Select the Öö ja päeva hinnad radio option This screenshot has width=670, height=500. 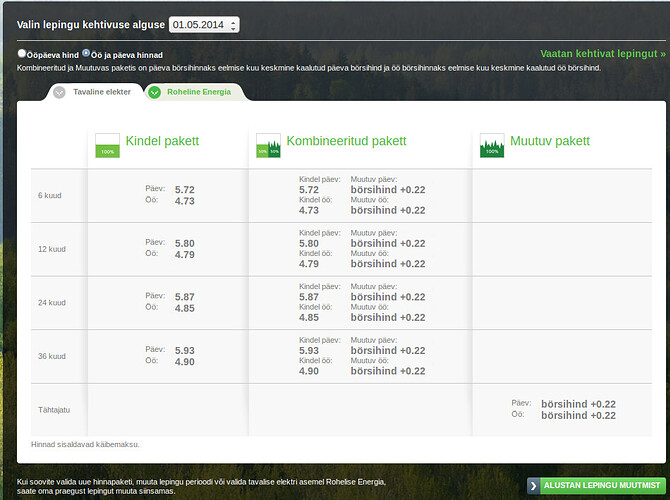click(86, 53)
